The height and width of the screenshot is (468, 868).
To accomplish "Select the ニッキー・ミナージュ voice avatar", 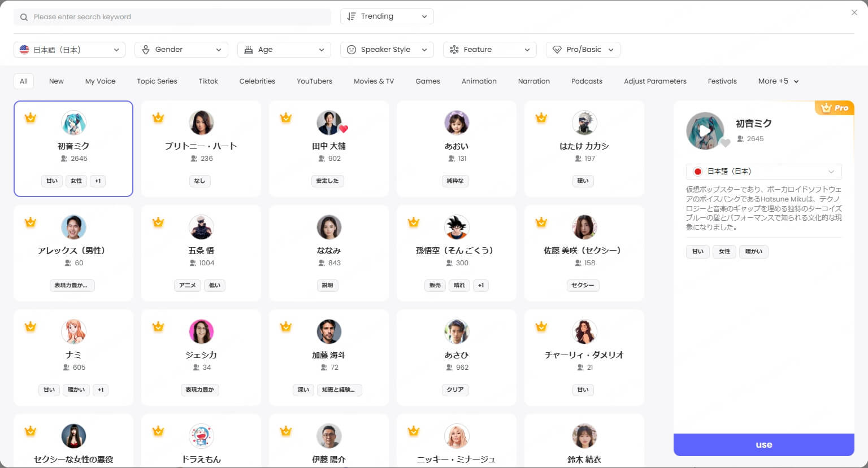I will [x=457, y=436].
